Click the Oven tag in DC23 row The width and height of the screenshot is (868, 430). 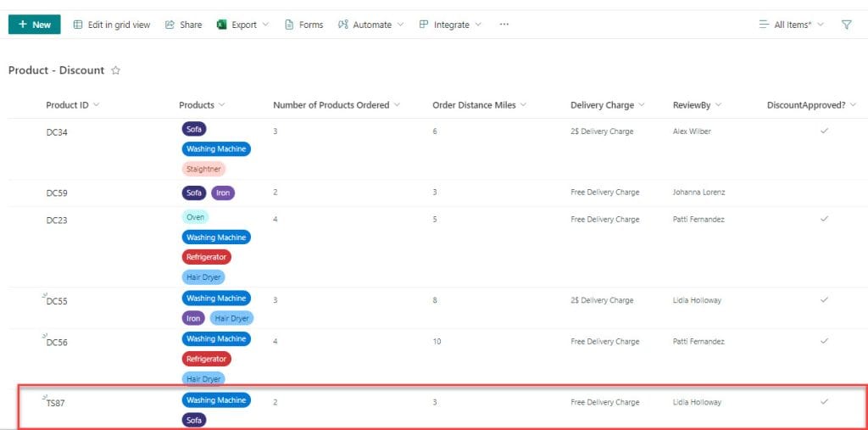(196, 217)
